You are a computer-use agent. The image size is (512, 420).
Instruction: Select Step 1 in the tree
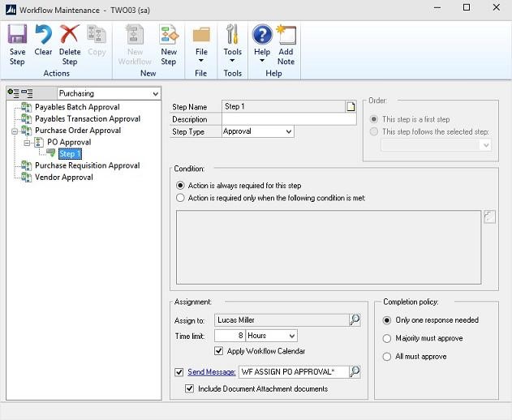click(70, 154)
